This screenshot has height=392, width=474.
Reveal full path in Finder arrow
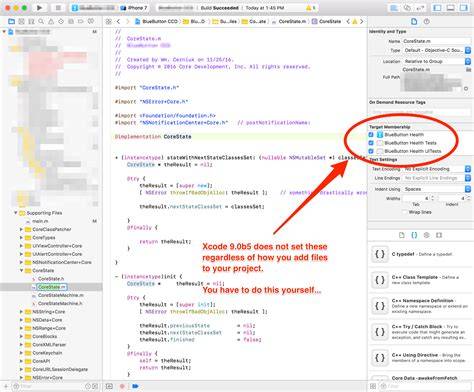tap(466, 88)
